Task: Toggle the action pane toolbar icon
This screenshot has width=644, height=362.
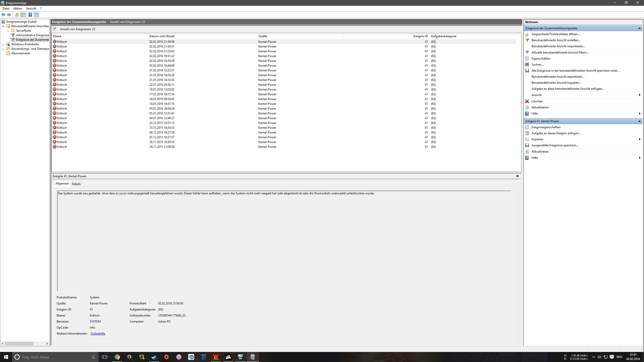Action: click(x=36, y=15)
